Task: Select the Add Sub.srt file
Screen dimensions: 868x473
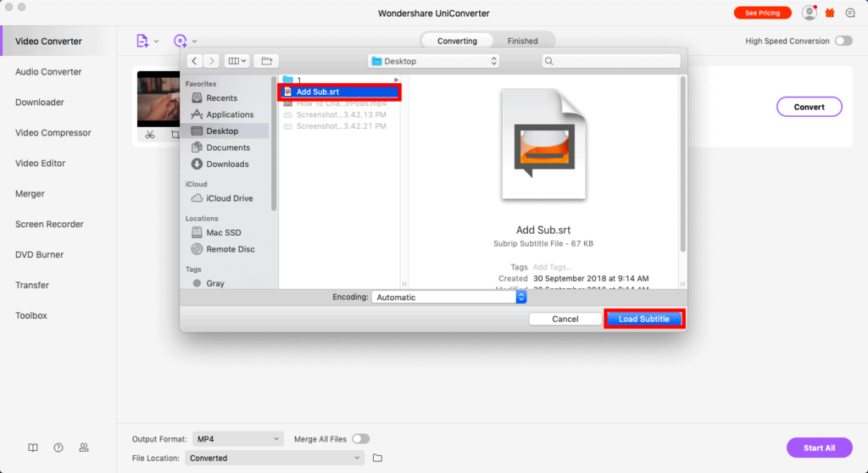Action: click(340, 92)
